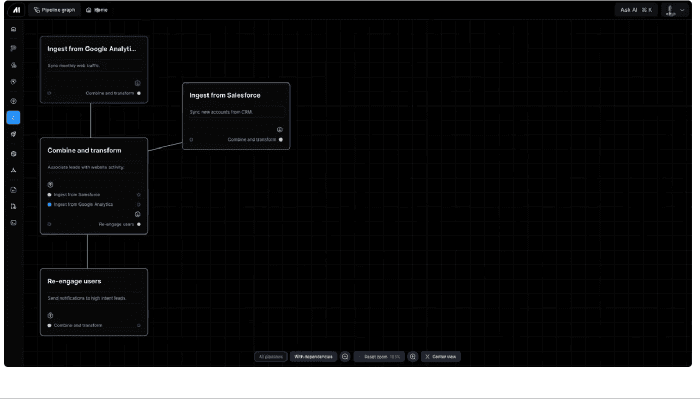Click the round icon in the Google Analytics node
Viewport: 700px width, 399px height.
point(138,83)
